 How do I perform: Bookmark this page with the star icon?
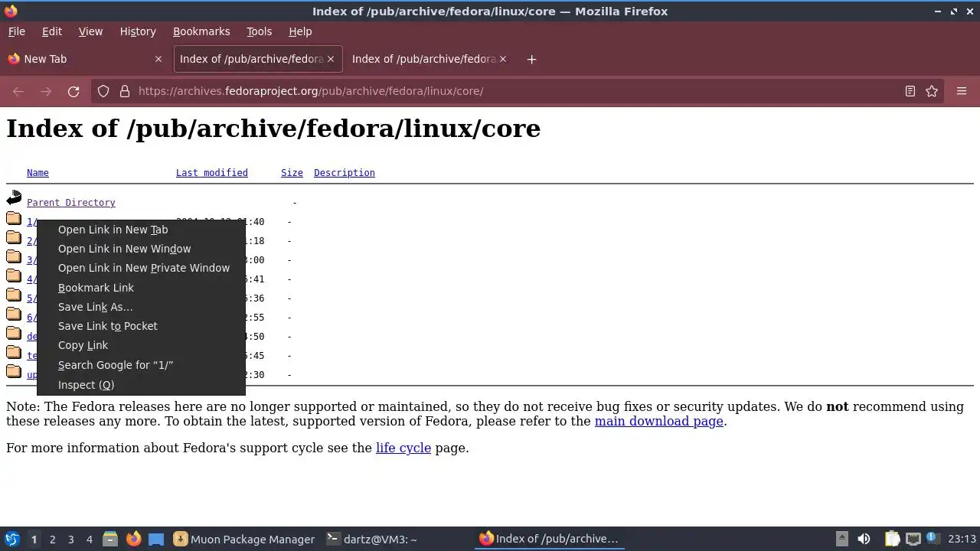pos(932,91)
